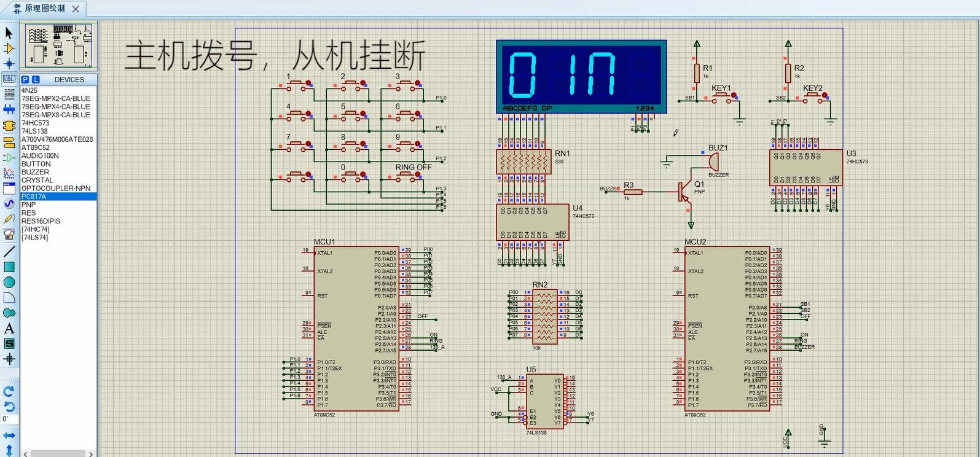Click the rotation angle field showing 0°
The width and height of the screenshot is (980, 457).
9,420
